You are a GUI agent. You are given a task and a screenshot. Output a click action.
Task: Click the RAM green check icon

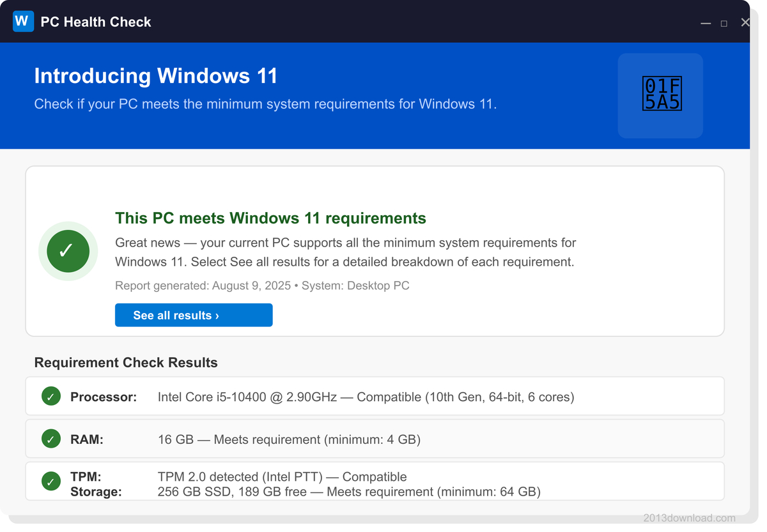tap(51, 439)
